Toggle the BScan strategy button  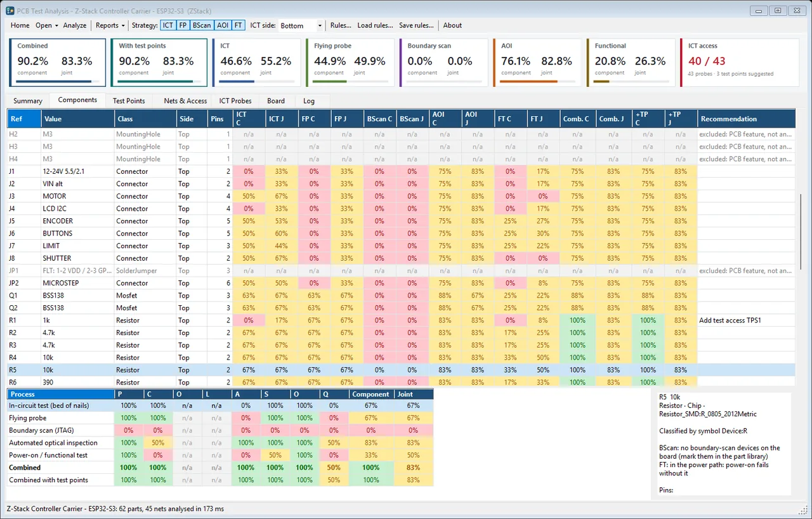[x=202, y=25]
